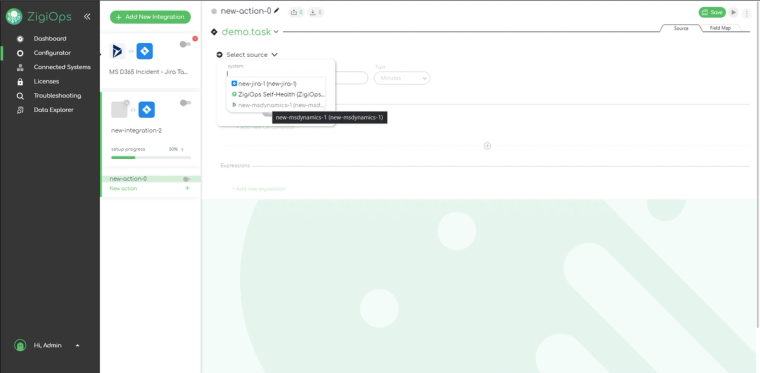Click the Configurator circle icon
The height and width of the screenshot is (373, 760).
(20, 53)
